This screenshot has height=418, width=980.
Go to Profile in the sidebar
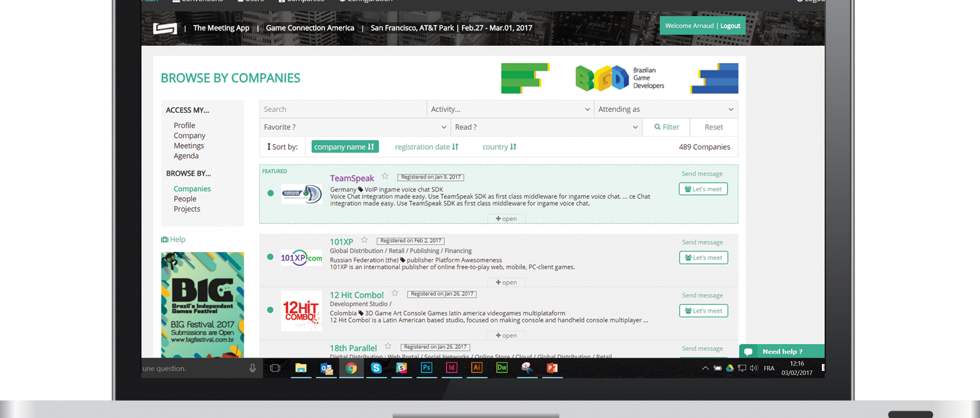coord(185,125)
